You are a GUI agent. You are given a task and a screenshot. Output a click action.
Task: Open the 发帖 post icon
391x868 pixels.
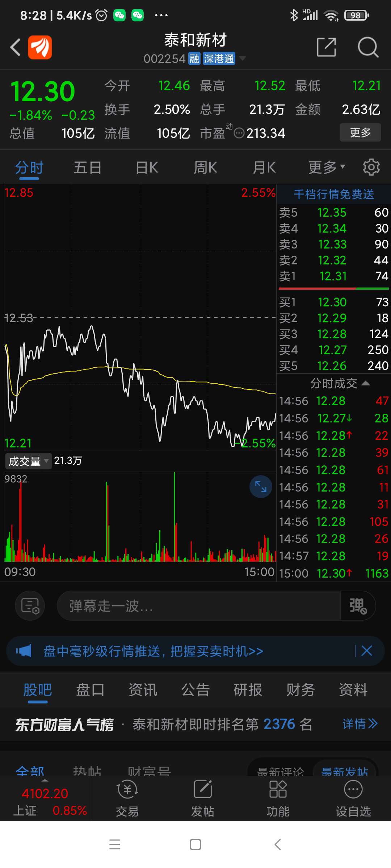pyautogui.click(x=203, y=799)
